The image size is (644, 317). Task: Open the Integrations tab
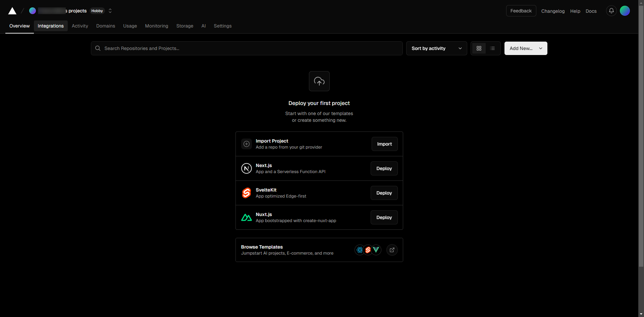tap(51, 26)
